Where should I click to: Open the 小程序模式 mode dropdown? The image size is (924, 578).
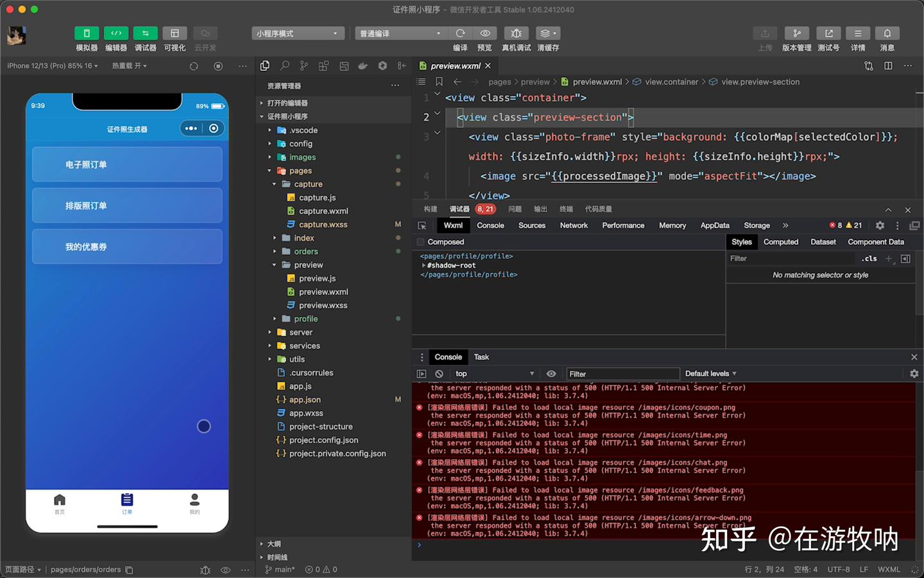(297, 33)
